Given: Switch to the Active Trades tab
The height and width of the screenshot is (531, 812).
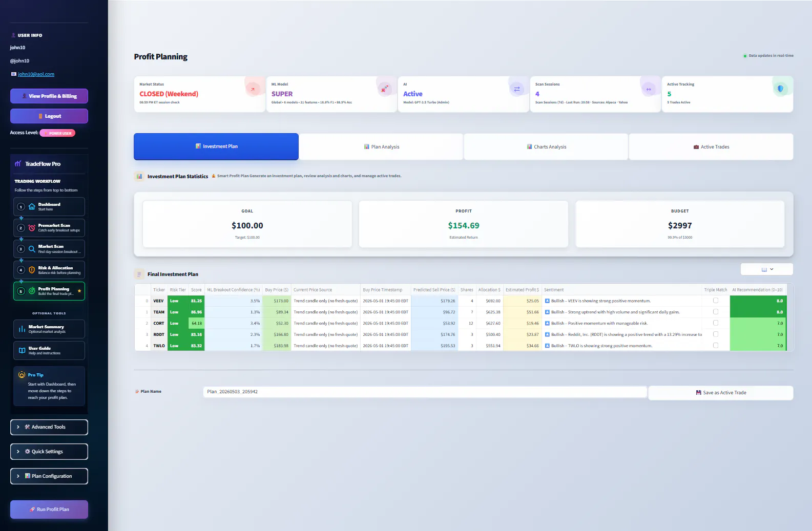Looking at the screenshot, I should [x=711, y=147].
